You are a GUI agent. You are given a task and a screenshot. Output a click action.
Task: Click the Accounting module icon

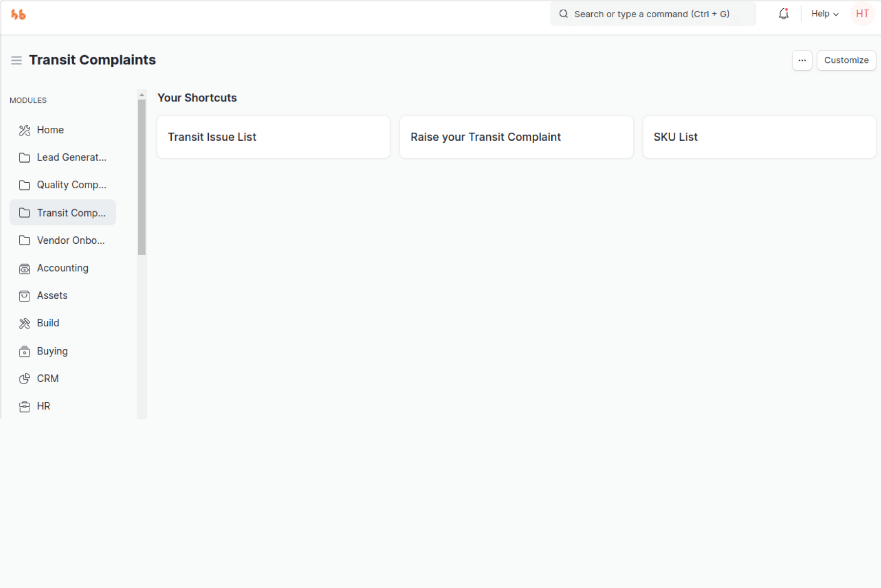coord(24,269)
